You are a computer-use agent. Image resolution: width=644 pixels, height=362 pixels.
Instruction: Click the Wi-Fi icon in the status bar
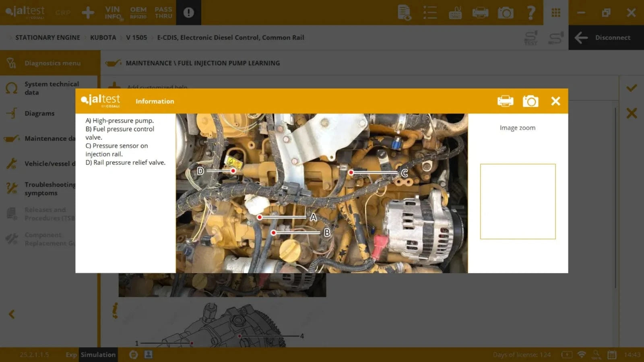click(x=581, y=355)
